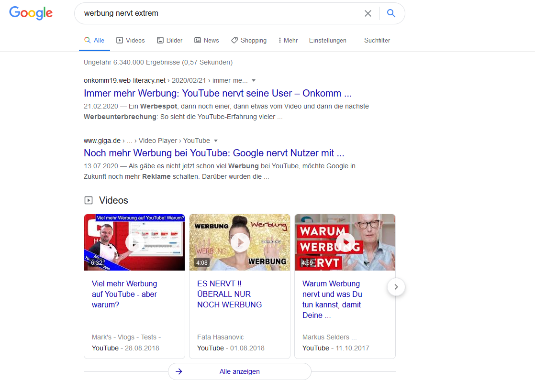This screenshot has height=392, width=535.
Task: Open result 'Noch mehr Werbung bei YouTube'
Action: pos(214,153)
